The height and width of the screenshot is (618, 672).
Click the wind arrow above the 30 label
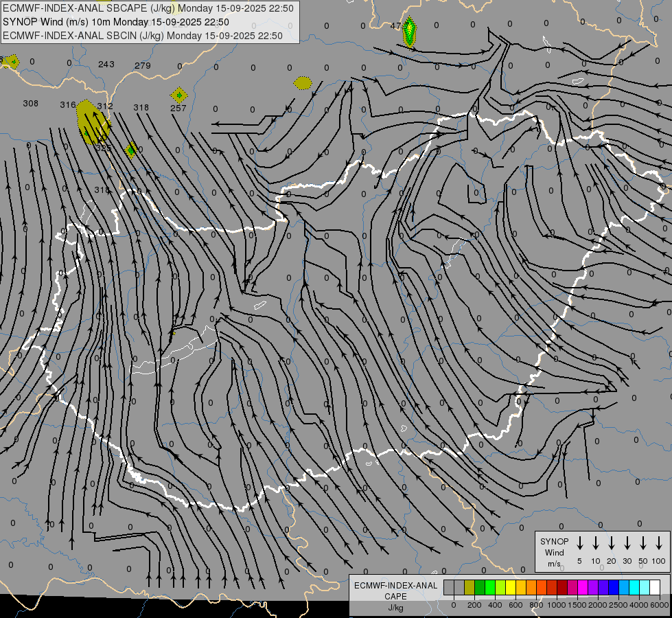(x=627, y=542)
